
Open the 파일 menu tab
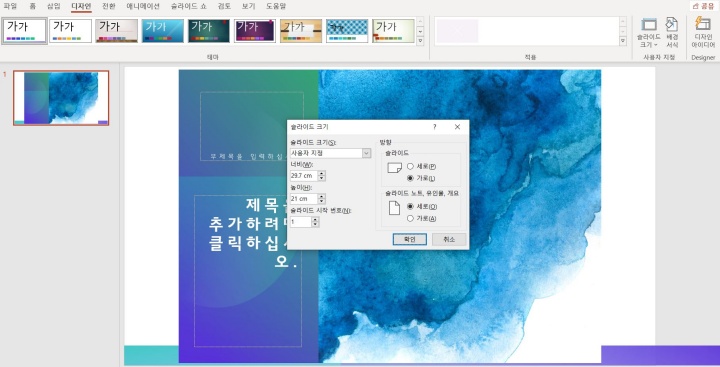(10, 6)
